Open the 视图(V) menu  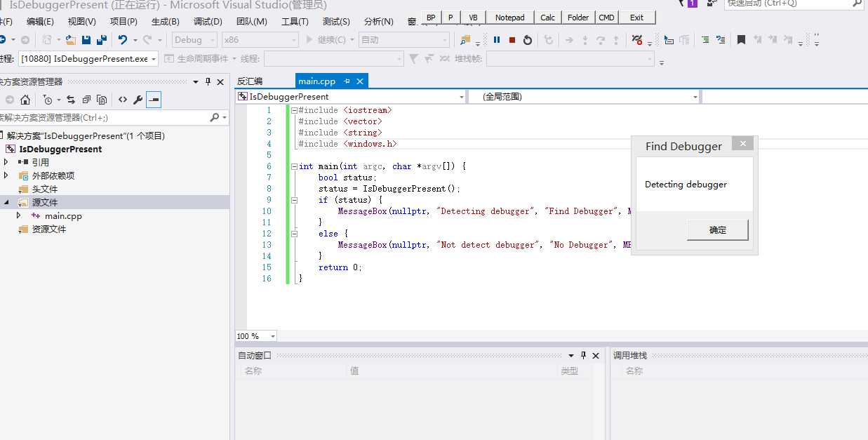click(81, 22)
